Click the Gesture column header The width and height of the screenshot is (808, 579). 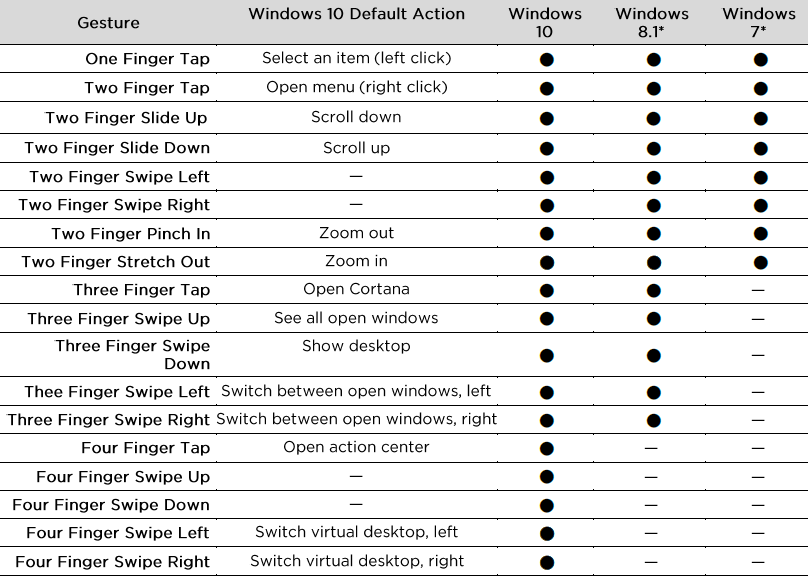(108, 22)
